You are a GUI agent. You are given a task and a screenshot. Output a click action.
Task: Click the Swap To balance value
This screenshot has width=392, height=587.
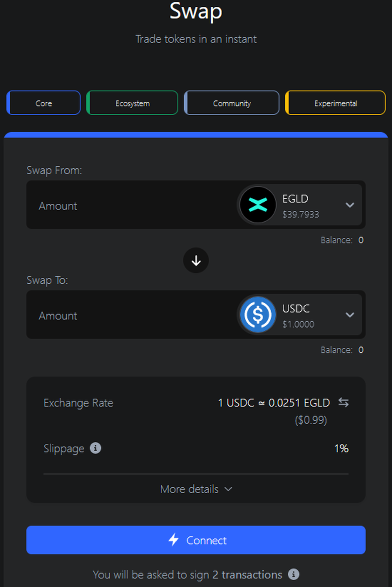(361, 350)
